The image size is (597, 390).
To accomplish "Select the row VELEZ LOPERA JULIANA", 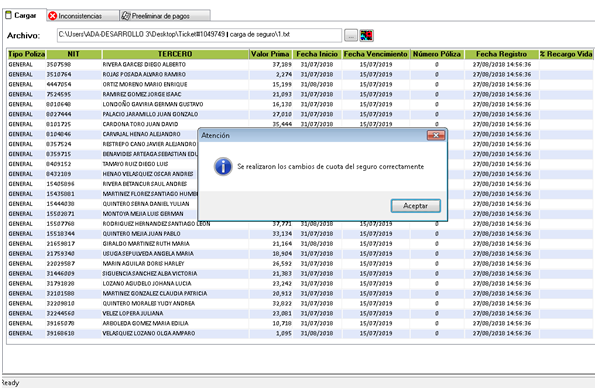I will coord(300,313).
